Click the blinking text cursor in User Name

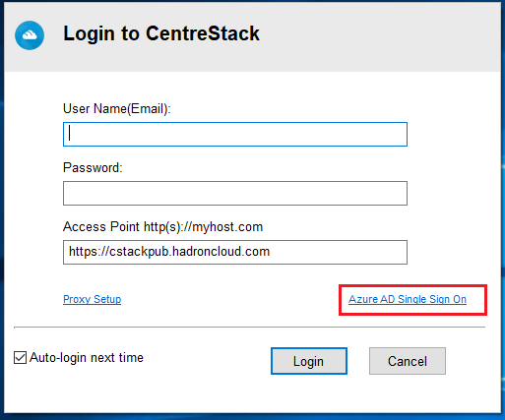tap(69, 134)
